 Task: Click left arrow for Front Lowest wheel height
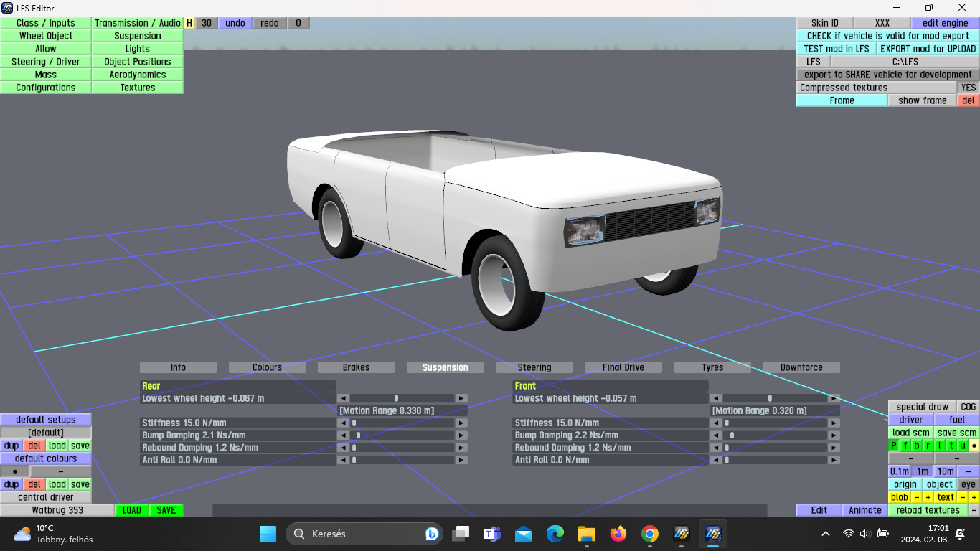tap(716, 398)
